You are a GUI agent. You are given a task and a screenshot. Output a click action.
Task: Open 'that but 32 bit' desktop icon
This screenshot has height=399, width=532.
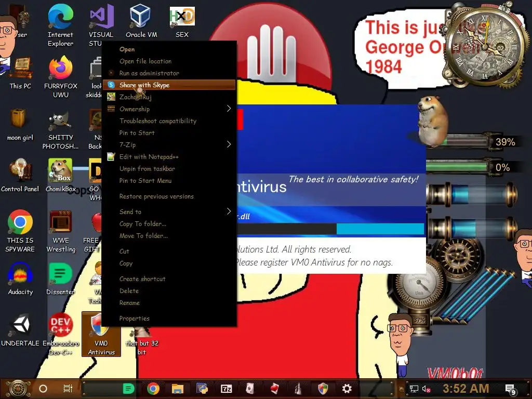point(142,341)
